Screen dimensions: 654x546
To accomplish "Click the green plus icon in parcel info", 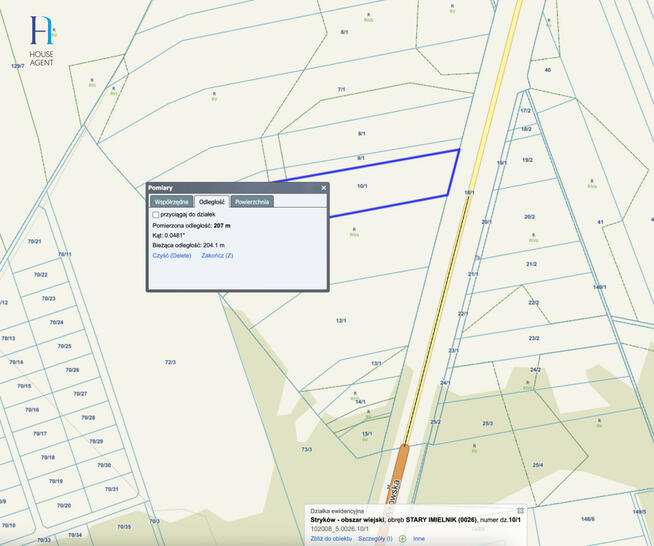I will click(402, 538).
